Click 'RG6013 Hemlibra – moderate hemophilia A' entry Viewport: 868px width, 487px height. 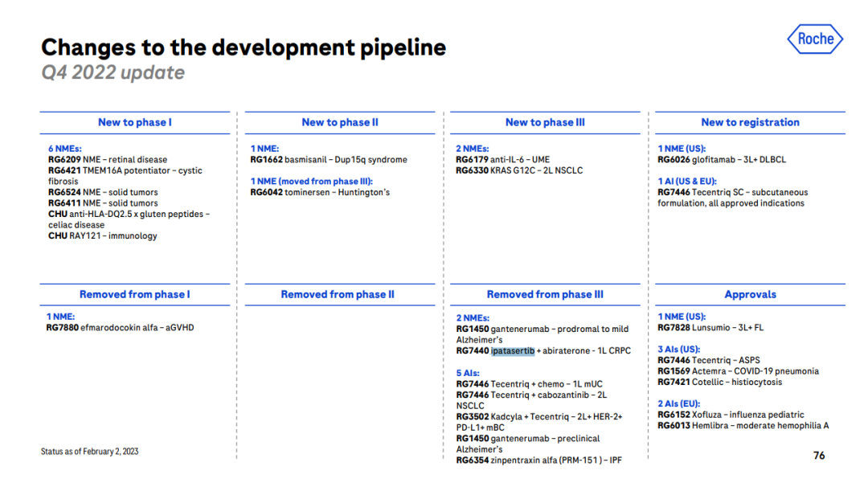[x=743, y=426]
